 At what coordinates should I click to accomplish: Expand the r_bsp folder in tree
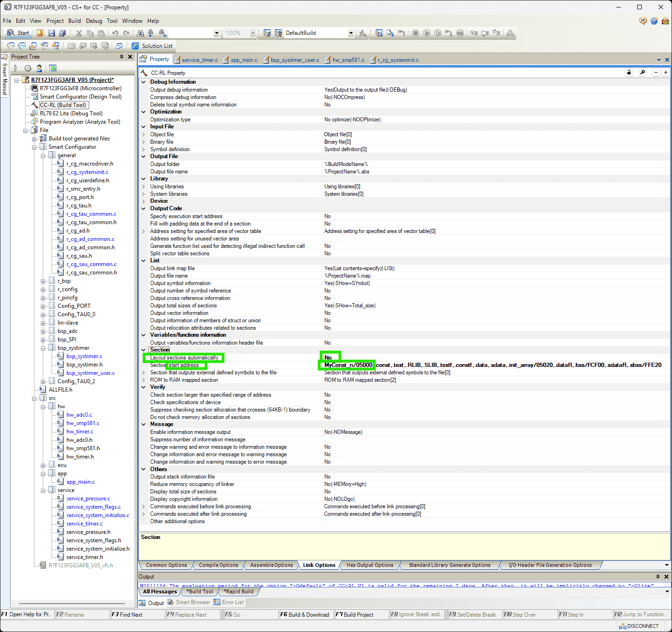[43, 281]
